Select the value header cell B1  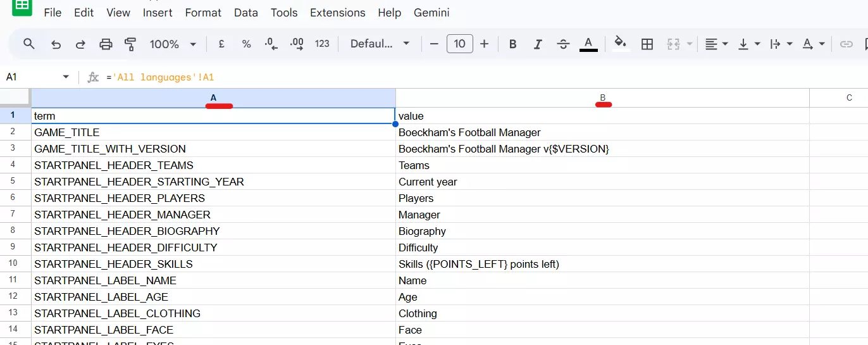coord(602,116)
